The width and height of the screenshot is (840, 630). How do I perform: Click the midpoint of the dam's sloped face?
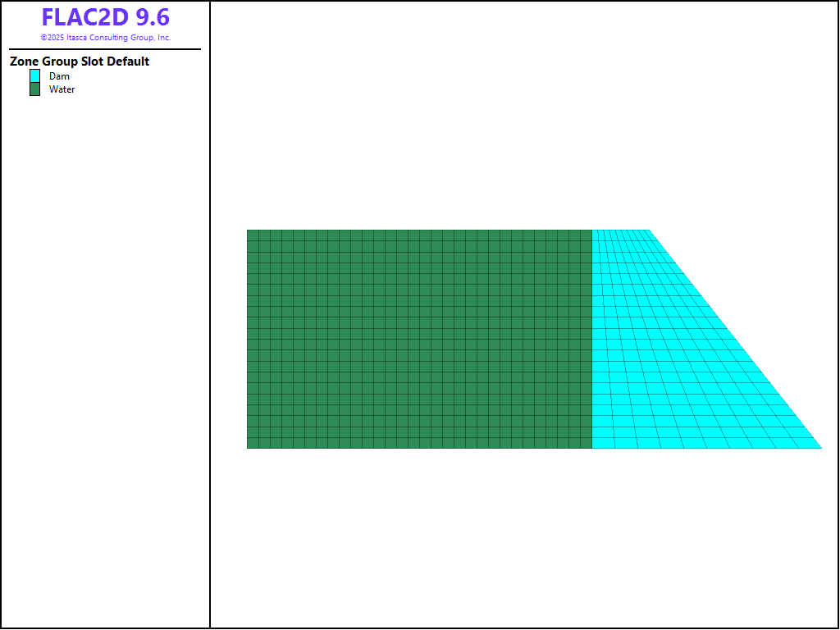[x=735, y=339]
